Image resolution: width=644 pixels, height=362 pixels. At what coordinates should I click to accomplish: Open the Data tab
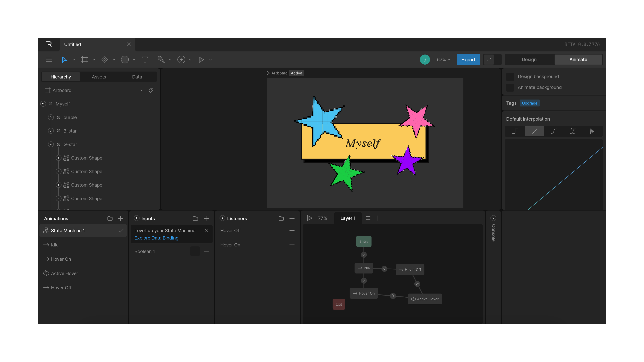pyautogui.click(x=137, y=77)
